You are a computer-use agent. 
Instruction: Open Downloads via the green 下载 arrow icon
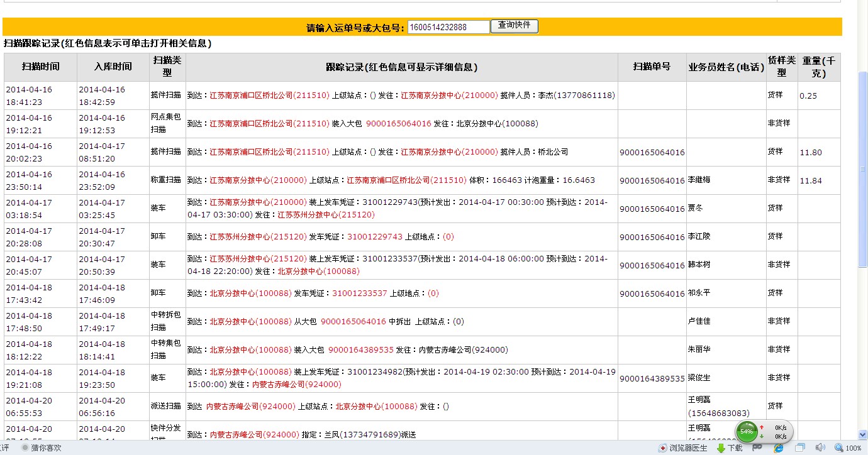pos(722,447)
